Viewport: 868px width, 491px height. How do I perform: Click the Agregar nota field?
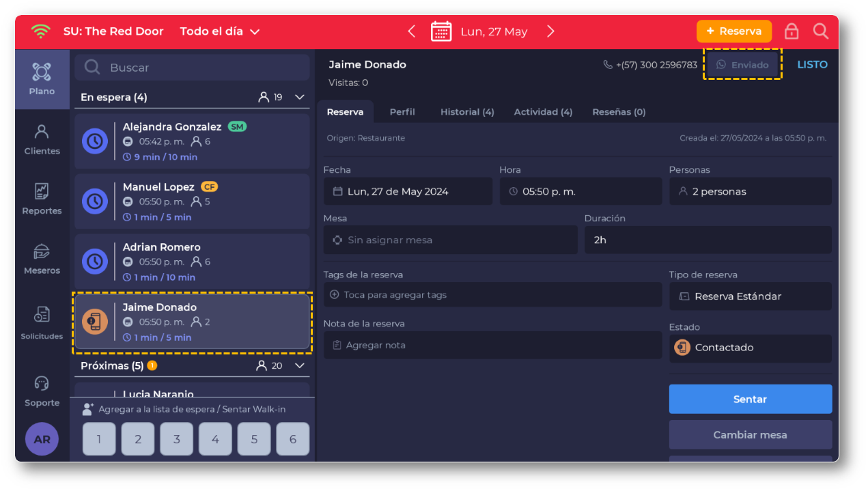tap(492, 345)
